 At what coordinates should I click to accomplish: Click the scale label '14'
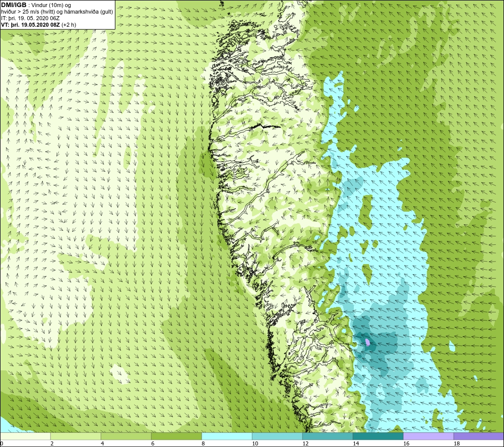[356, 443]
